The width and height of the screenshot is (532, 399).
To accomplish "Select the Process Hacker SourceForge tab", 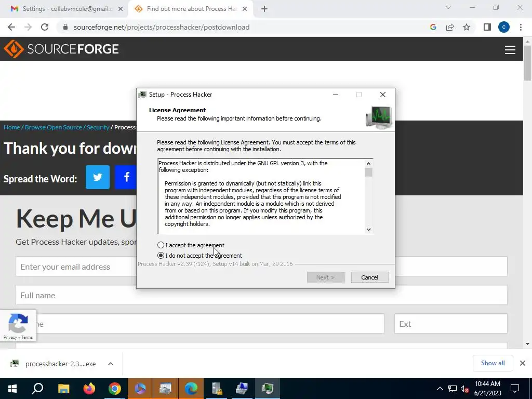I will click(x=190, y=9).
